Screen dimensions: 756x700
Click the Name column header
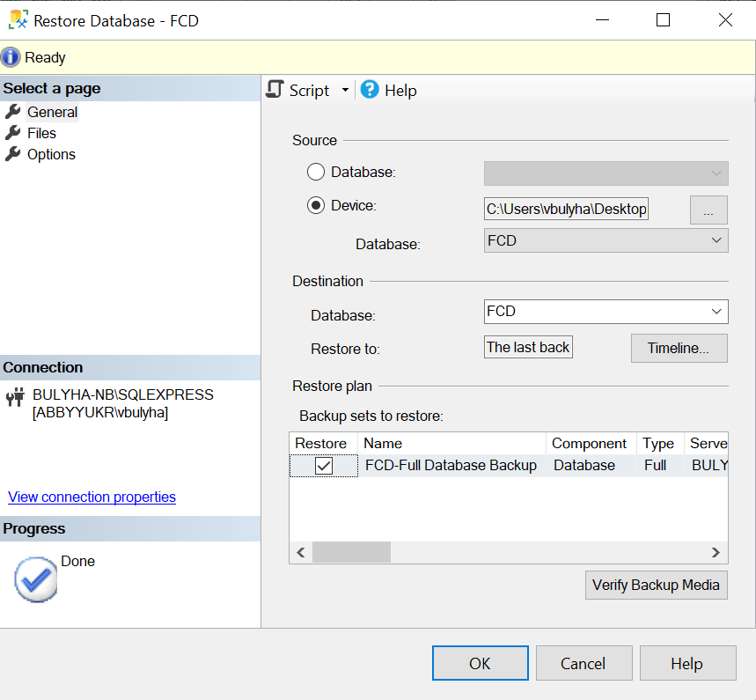[x=451, y=444]
